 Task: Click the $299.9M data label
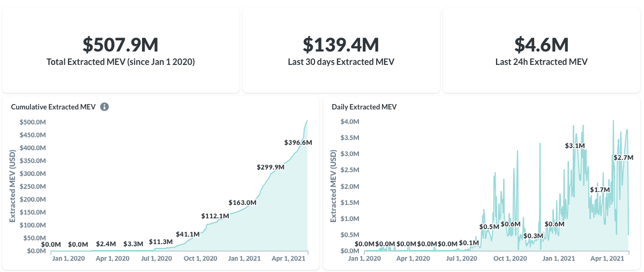point(271,167)
